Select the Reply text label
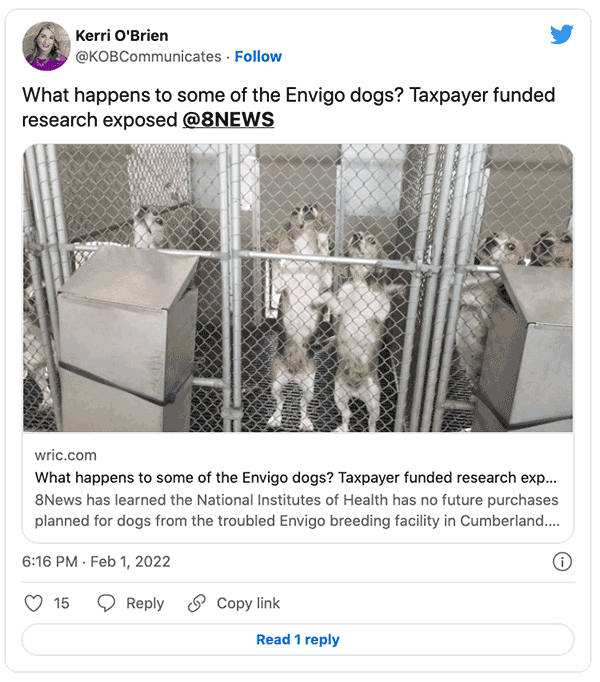Image resolution: width=600 pixels, height=682 pixels. click(145, 603)
